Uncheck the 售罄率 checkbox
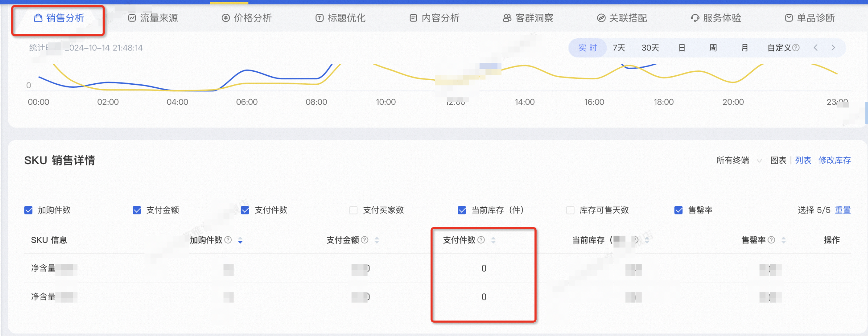 [x=679, y=210]
